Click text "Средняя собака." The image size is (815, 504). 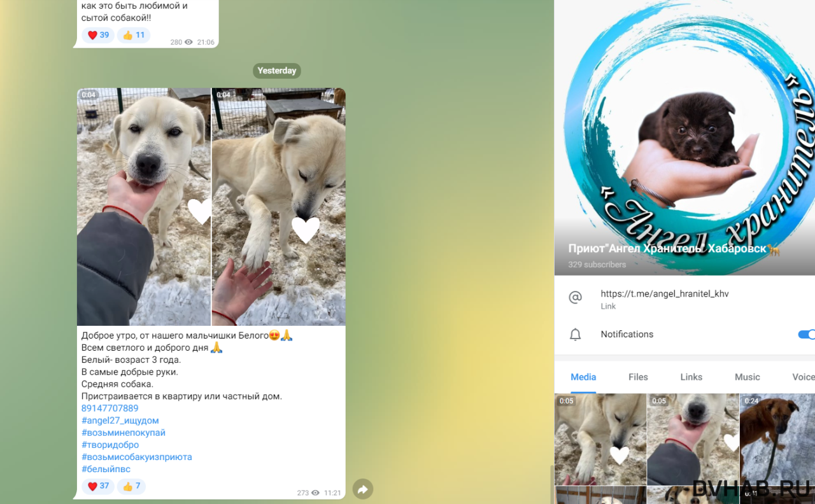pos(117,384)
